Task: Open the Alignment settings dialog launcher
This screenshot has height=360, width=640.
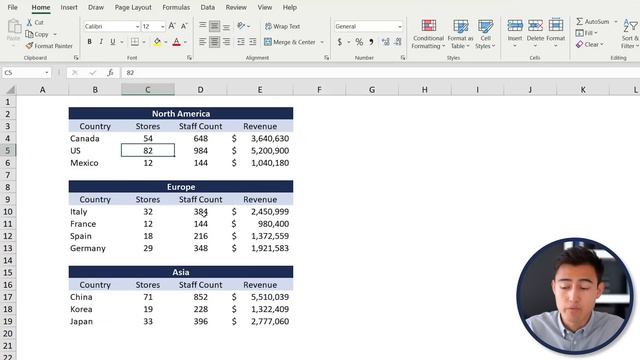Action: (x=327, y=58)
